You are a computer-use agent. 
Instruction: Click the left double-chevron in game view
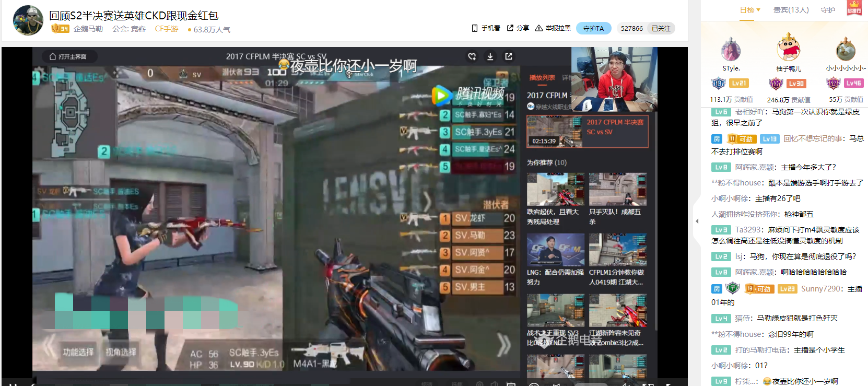(x=49, y=345)
